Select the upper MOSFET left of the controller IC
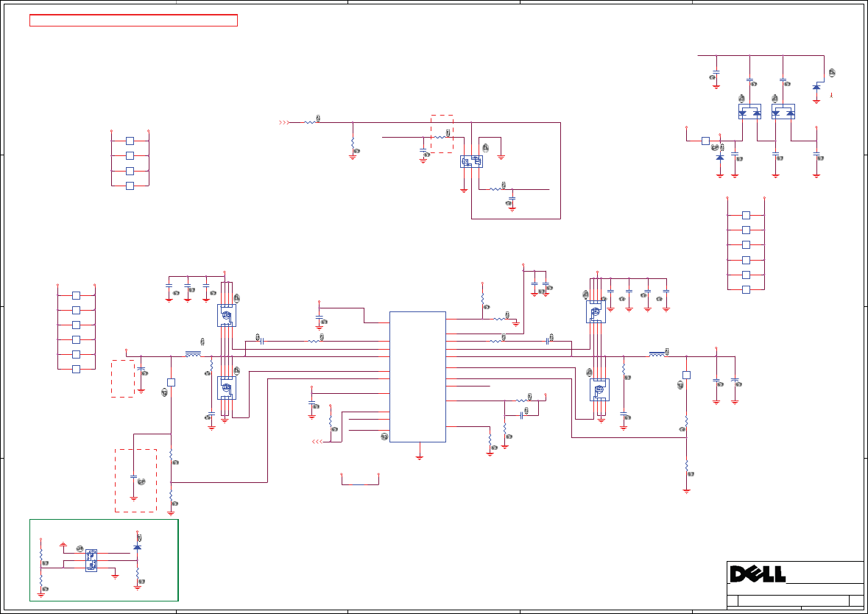This screenshot has height=614, width=868. coord(227,316)
